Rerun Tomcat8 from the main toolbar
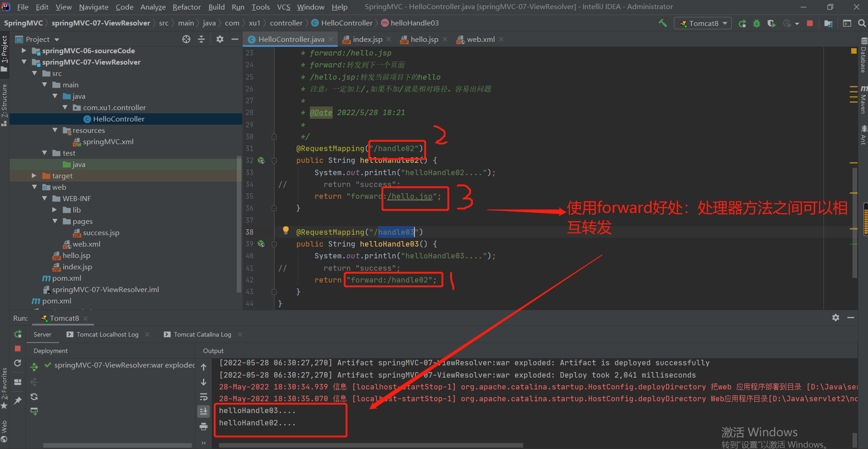Viewport: 868px width, 449px height. [742, 23]
